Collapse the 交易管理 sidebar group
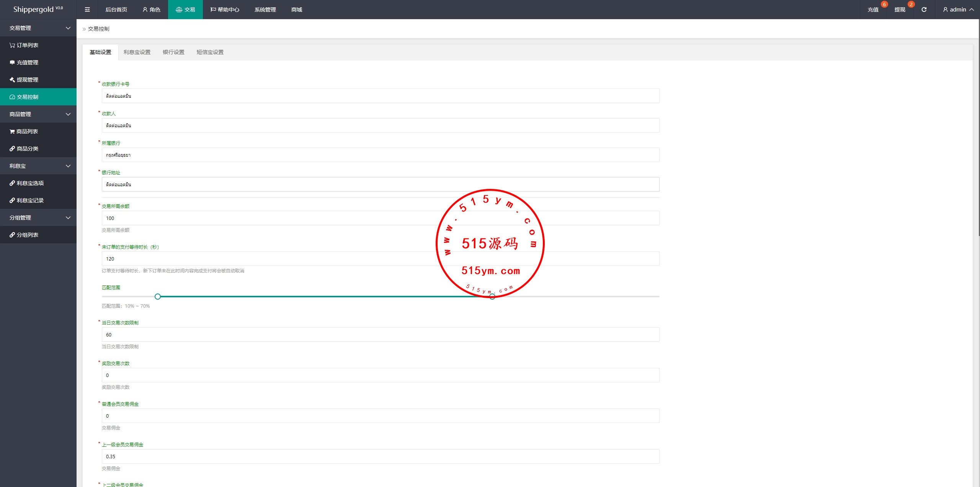980x487 pixels. [38, 28]
